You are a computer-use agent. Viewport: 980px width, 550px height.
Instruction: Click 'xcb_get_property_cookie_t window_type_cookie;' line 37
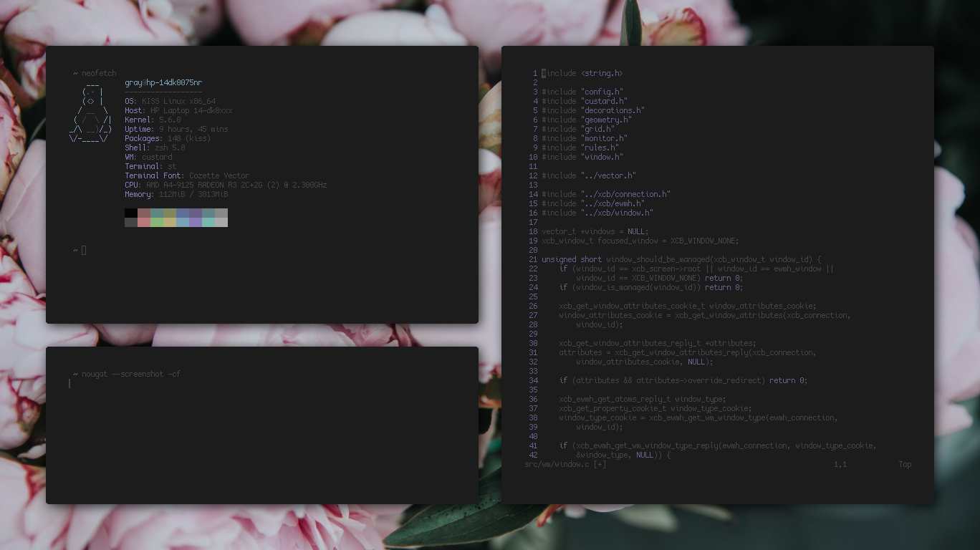(x=655, y=408)
